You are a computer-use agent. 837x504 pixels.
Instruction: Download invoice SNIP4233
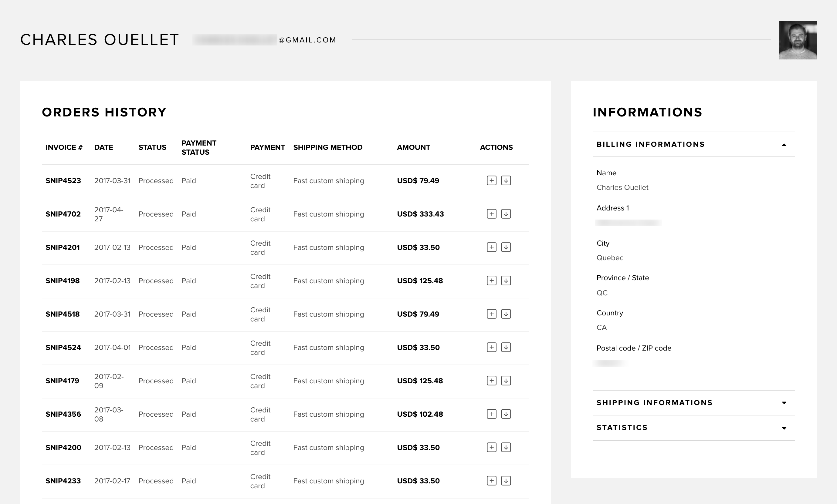pyautogui.click(x=506, y=481)
